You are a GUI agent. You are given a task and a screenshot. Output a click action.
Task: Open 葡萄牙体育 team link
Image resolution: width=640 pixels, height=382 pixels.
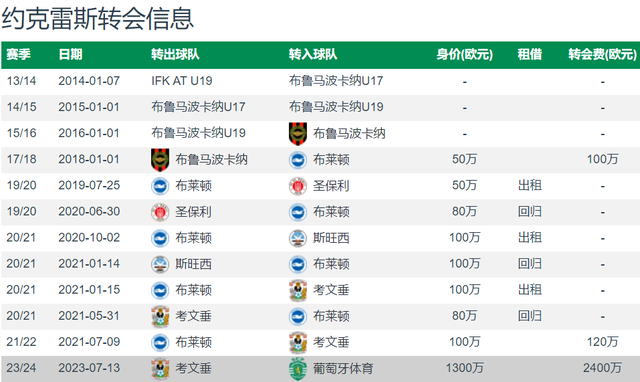(x=343, y=369)
